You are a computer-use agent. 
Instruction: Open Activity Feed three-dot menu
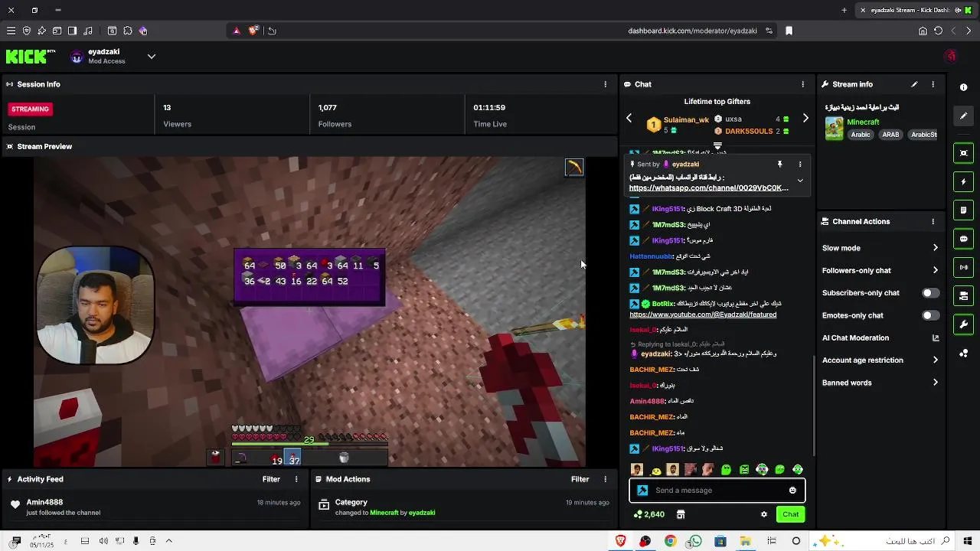pos(296,479)
